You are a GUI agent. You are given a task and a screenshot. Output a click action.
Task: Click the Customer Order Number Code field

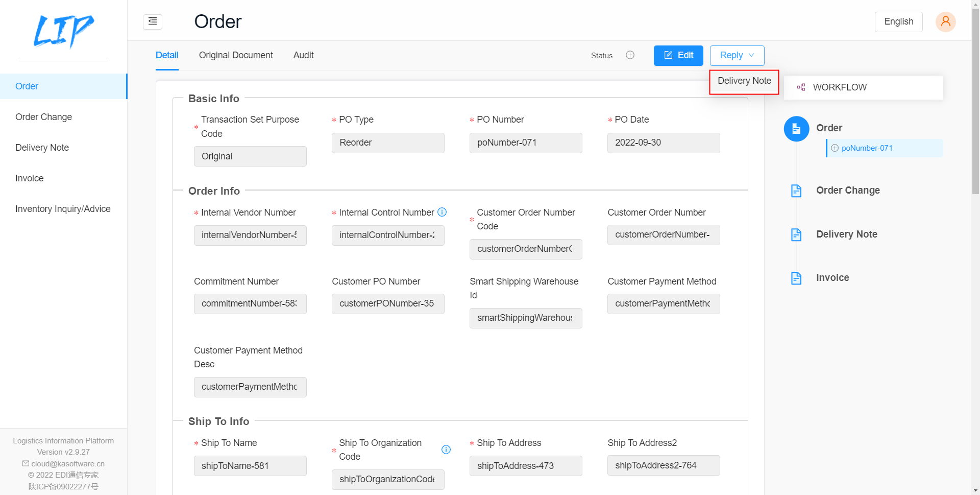(526, 249)
